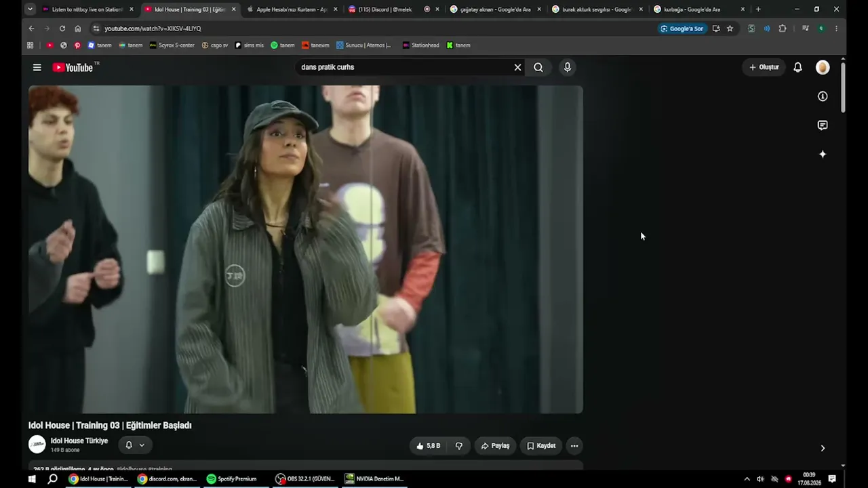Click the page vertical scrollbar thumb
Screen dimensions: 868x488
[843, 88]
